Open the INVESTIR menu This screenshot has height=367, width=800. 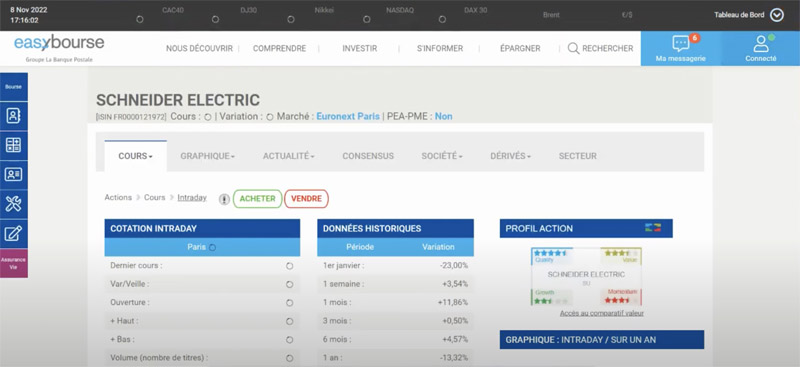coord(360,48)
